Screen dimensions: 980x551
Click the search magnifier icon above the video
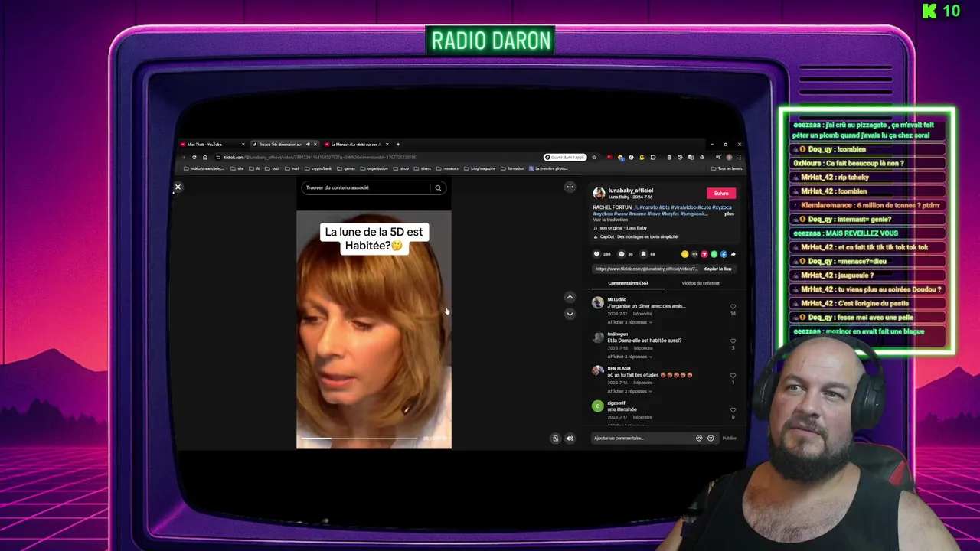438,187
